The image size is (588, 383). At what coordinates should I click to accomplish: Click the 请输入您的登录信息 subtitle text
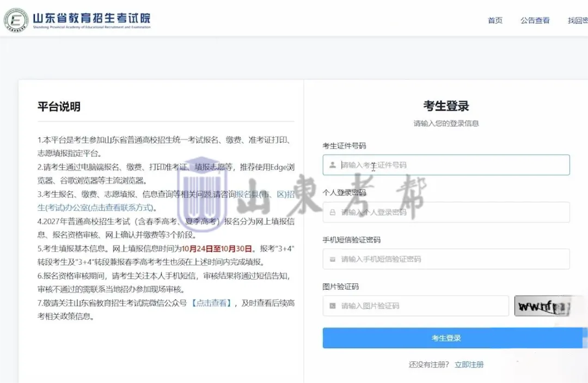point(446,124)
